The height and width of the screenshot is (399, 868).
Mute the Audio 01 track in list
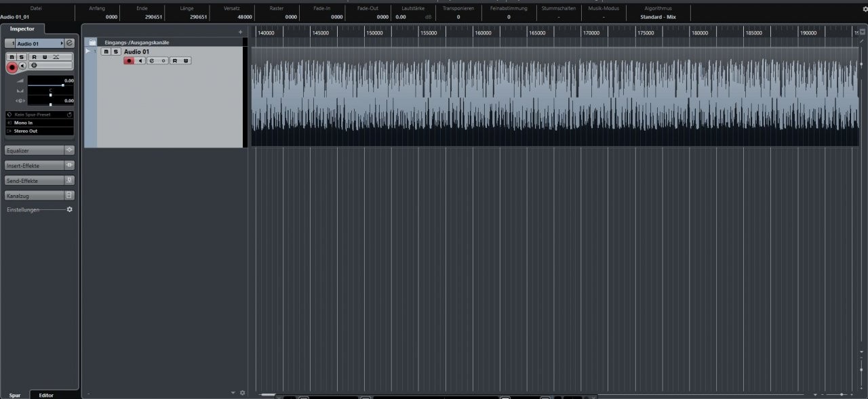coord(106,51)
